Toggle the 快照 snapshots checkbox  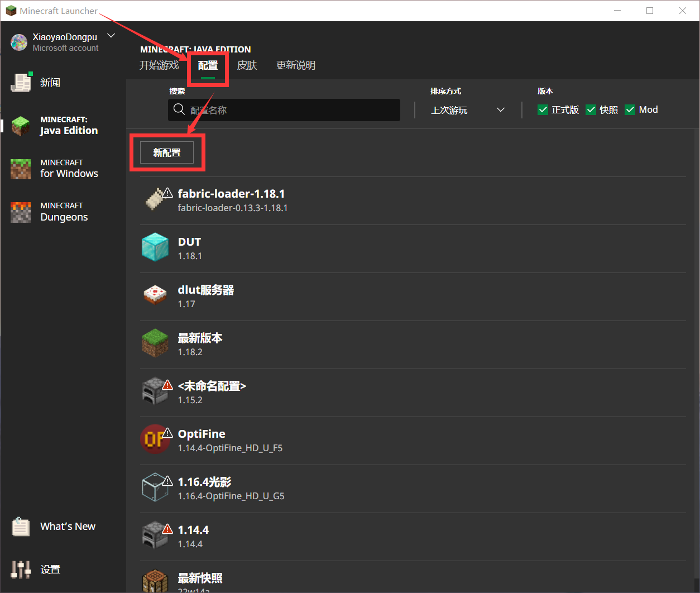coord(591,110)
